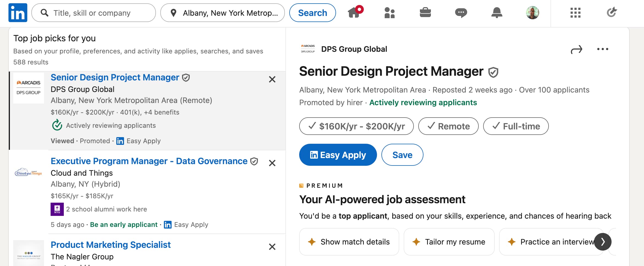Click the Top job picks for you heading
The width and height of the screenshot is (644, 266).
54,38
